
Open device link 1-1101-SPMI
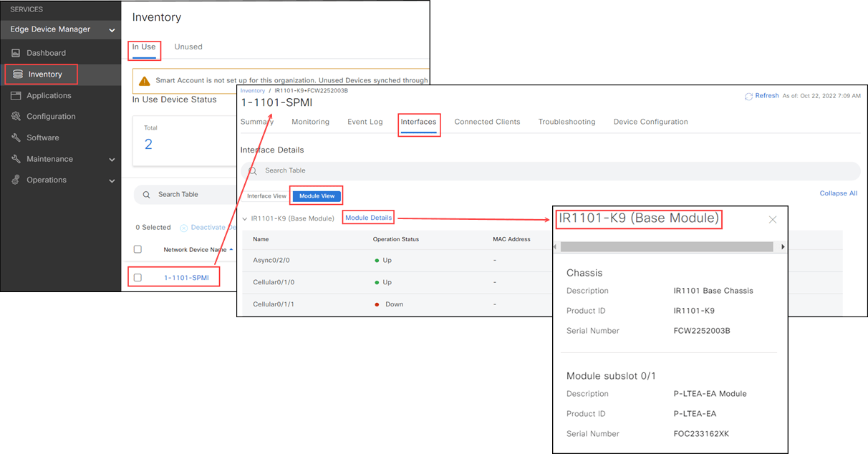pos(186,278)
